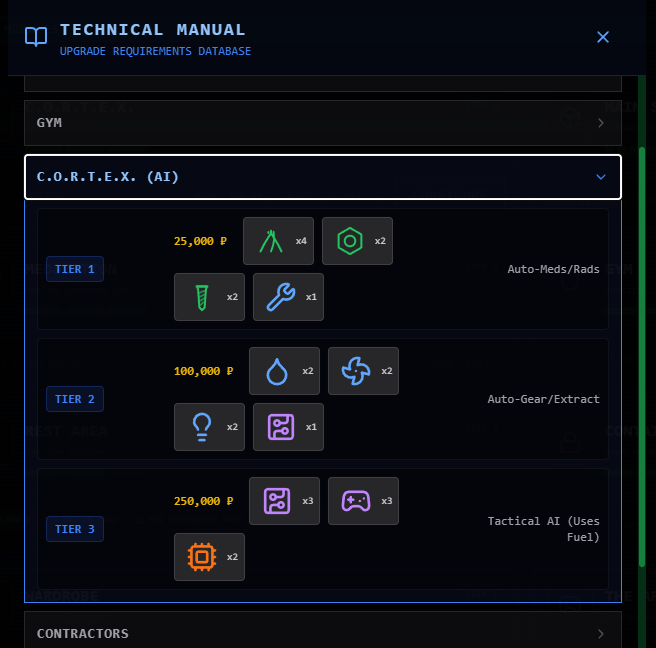Click the blue light bulb item icon
The height and width of the screenshot is (648, 656).
click(201, 427)
